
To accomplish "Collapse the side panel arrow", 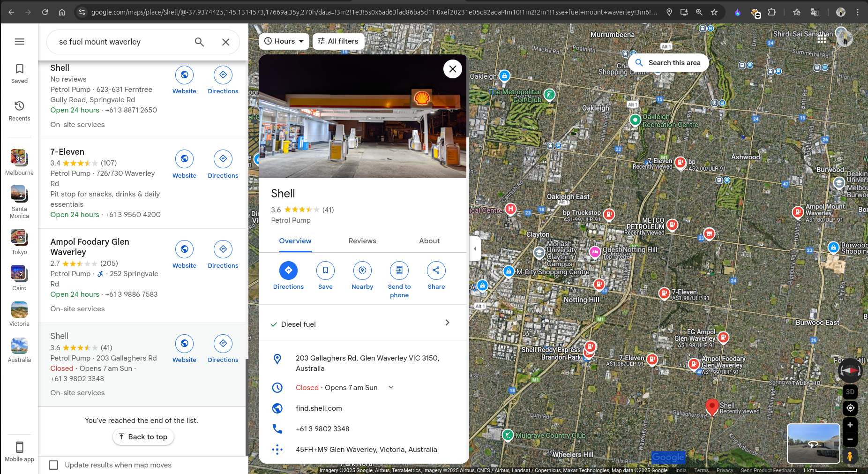I will [x=475, y=249].
